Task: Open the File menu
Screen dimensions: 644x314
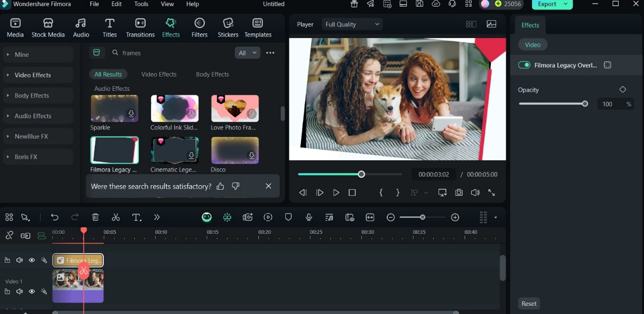Action: pos(94,4)
